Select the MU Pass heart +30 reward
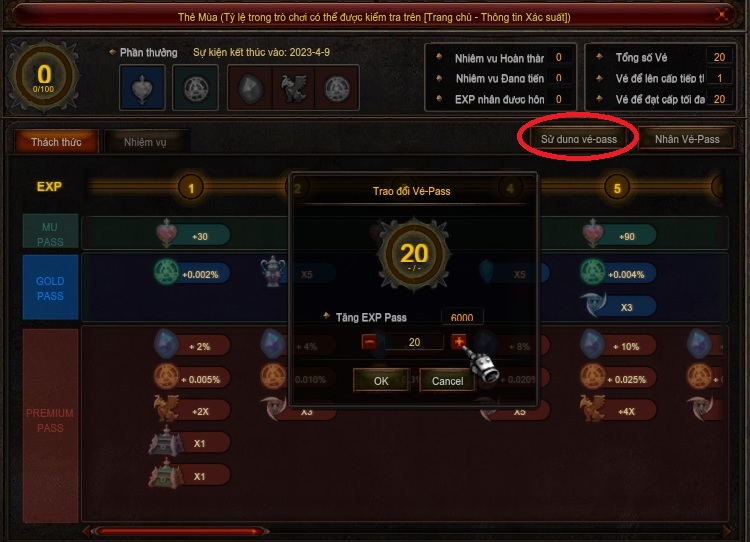 (192, 235)
